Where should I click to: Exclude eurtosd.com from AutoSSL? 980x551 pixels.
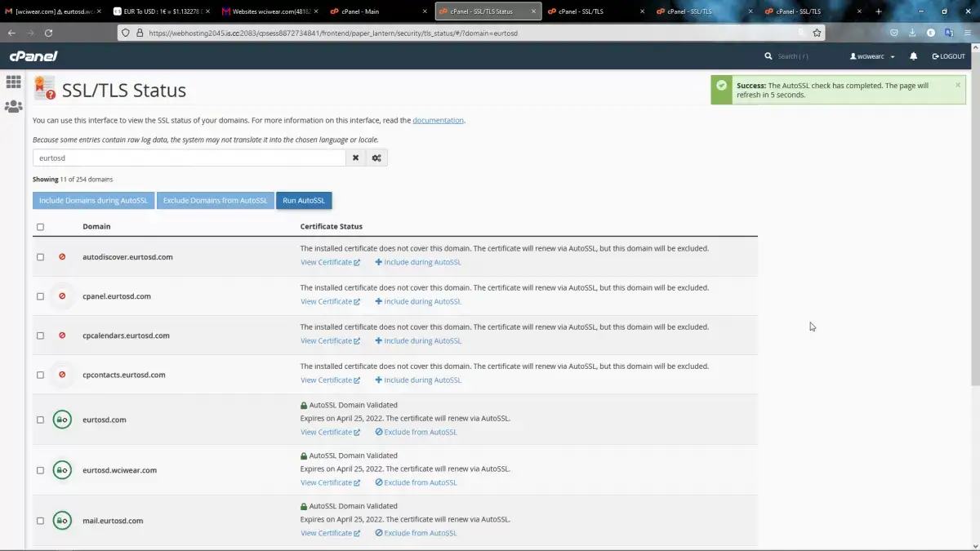click(x=416, y=432)
